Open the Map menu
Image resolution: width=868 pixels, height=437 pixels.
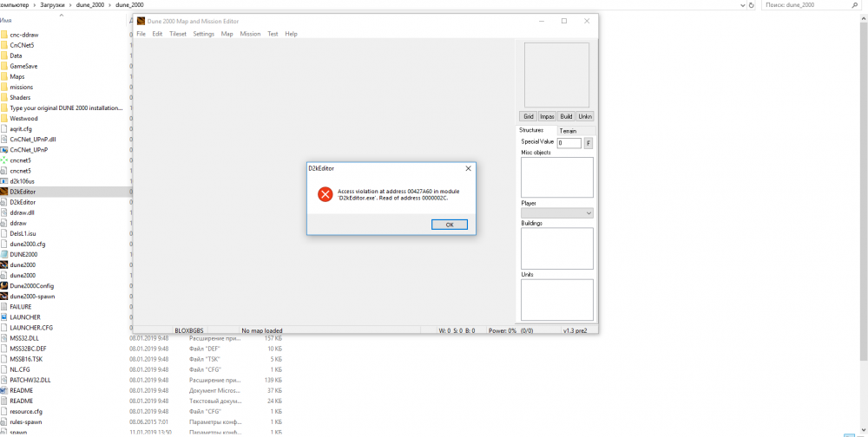[227, 34]
